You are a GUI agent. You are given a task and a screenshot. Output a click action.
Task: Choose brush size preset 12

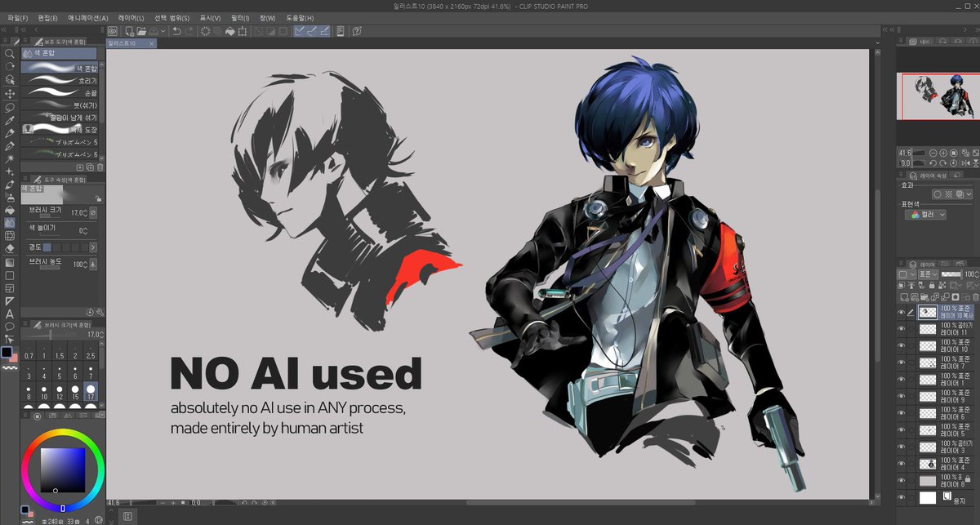tap(60, 393)
